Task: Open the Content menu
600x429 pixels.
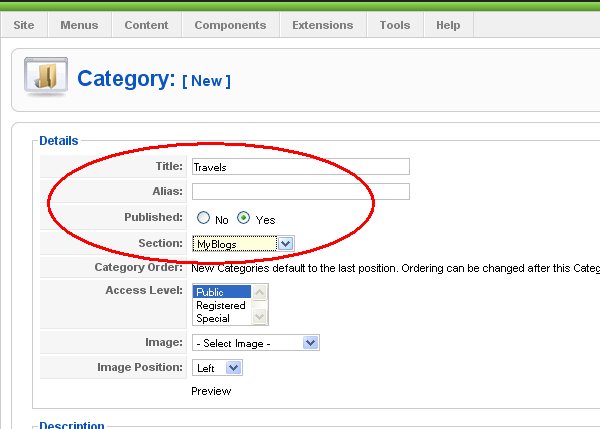Action: [x=146, y=25]
